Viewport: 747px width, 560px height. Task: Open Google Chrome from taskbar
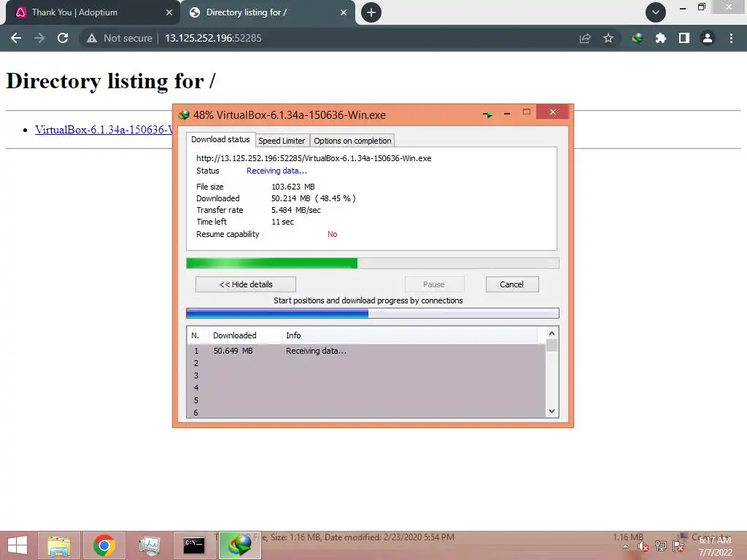click(104, 545)
